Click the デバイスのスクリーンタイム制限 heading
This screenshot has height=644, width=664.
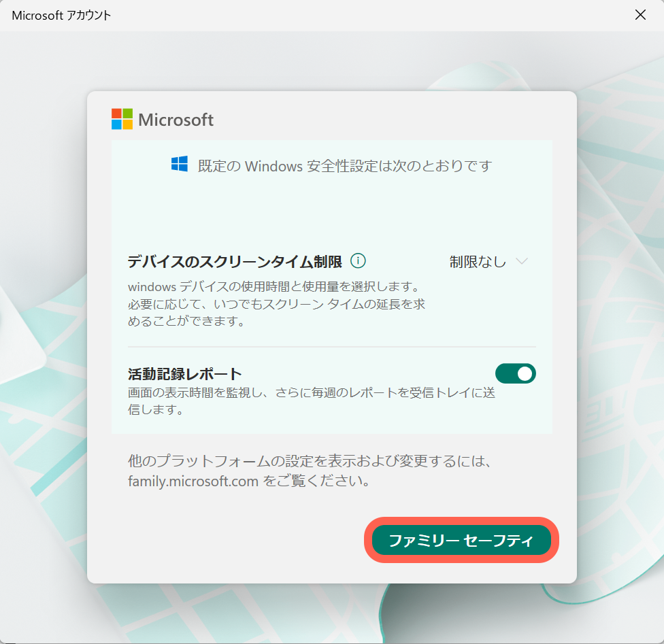pyautogui.click(x=235, y=262)
